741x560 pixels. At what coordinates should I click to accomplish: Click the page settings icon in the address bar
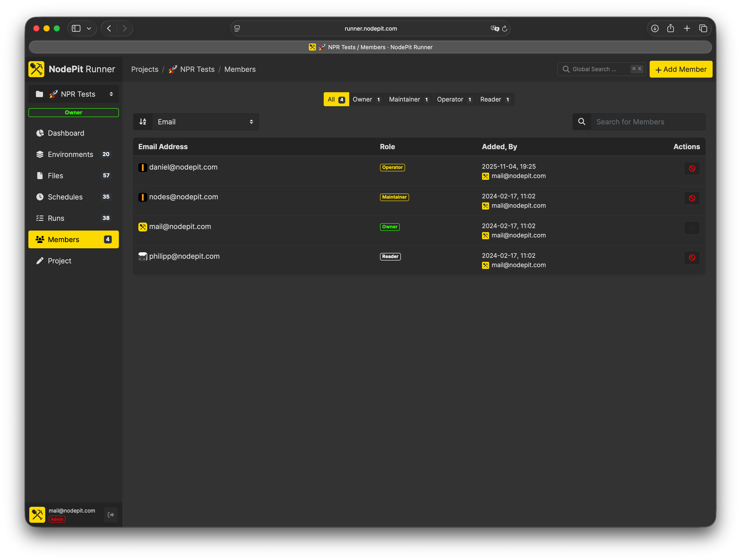pos(237,28)
